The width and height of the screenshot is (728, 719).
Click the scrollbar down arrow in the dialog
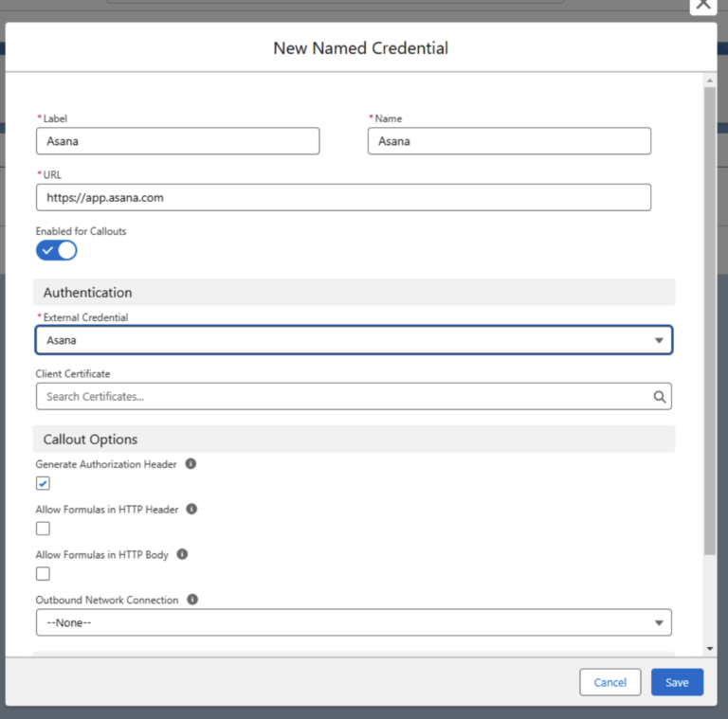(710, 648)
